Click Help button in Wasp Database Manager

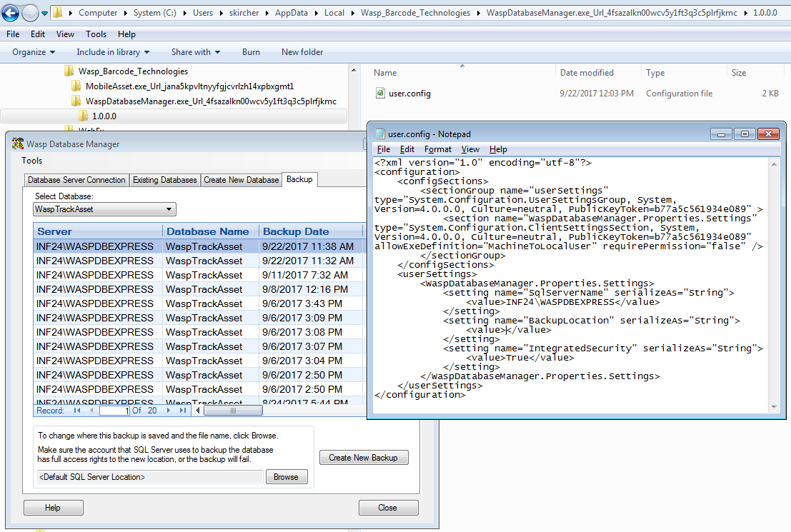54,508
